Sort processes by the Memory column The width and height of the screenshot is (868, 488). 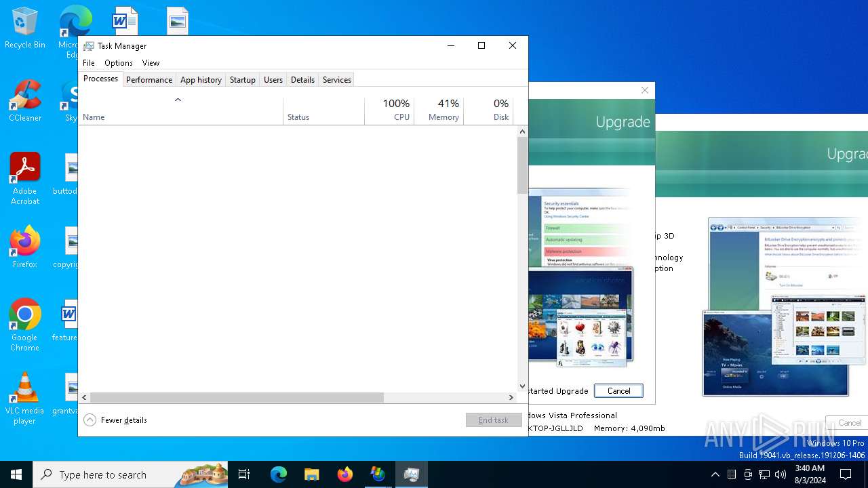point(439,111)
